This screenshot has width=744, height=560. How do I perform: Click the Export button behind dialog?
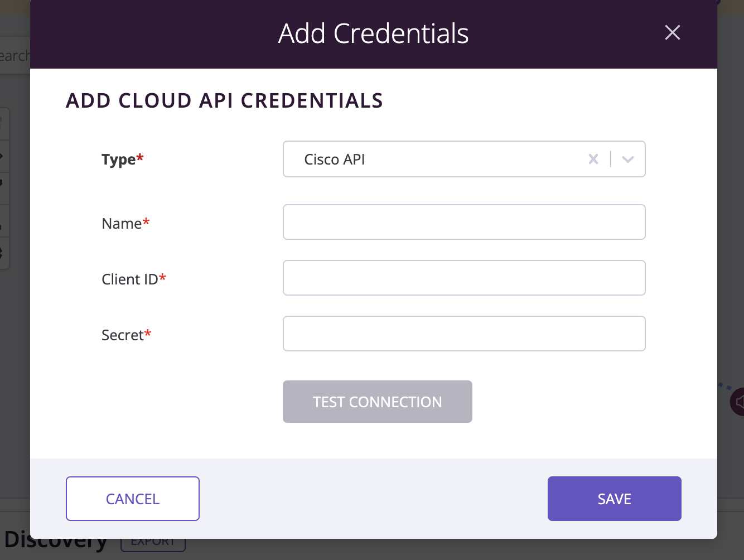[153, 545]
